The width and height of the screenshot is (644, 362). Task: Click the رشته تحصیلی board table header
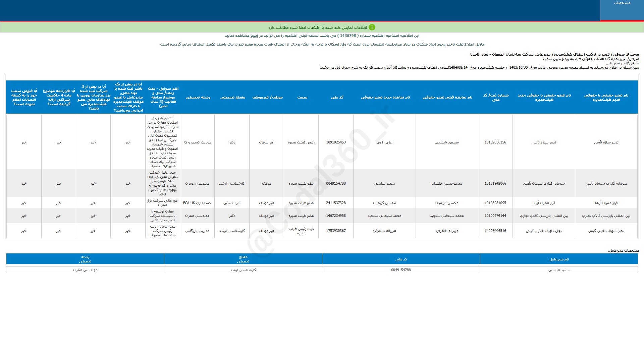(198, 97)
